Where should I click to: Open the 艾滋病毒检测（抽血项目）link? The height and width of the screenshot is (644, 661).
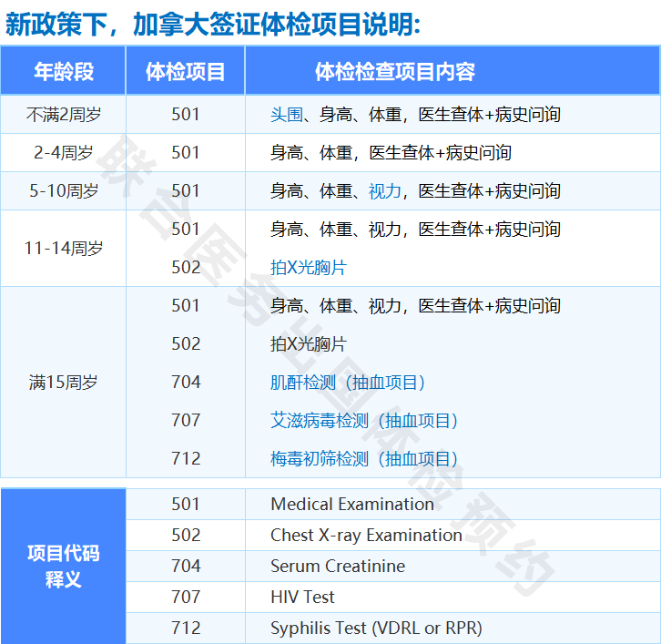tap(364, 421)
